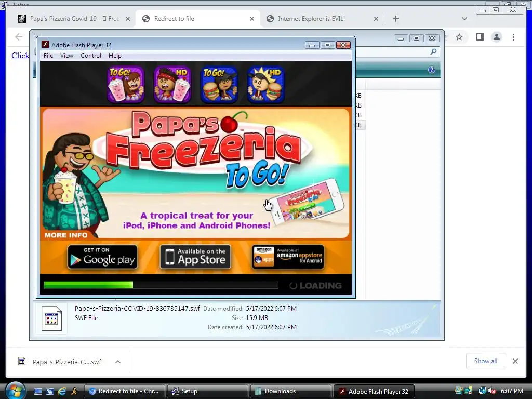The height and width of the screenshot is (399, 532).
Task: Open Control menu in Flash Player
Action: [90, 55]
